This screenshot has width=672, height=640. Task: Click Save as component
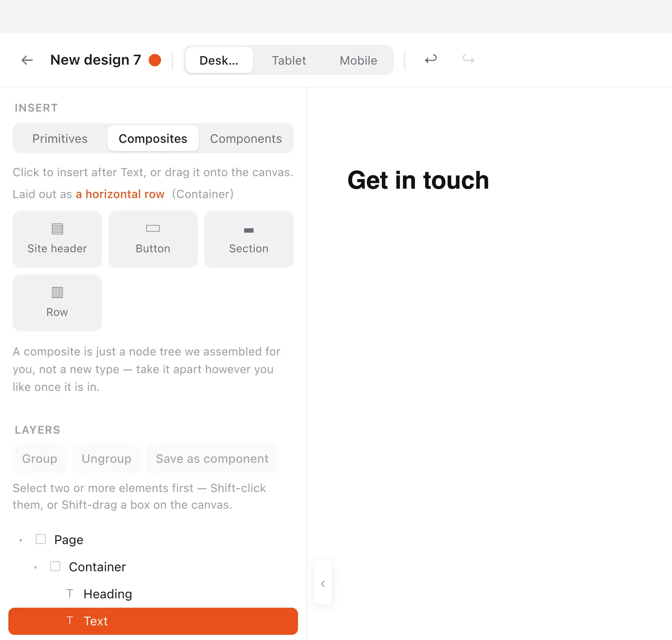point(212,458)
